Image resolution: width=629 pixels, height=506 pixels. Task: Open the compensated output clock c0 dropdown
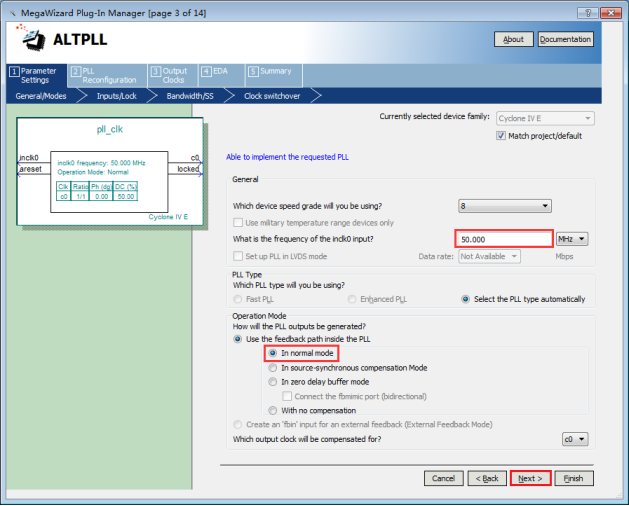click(575, 439)
